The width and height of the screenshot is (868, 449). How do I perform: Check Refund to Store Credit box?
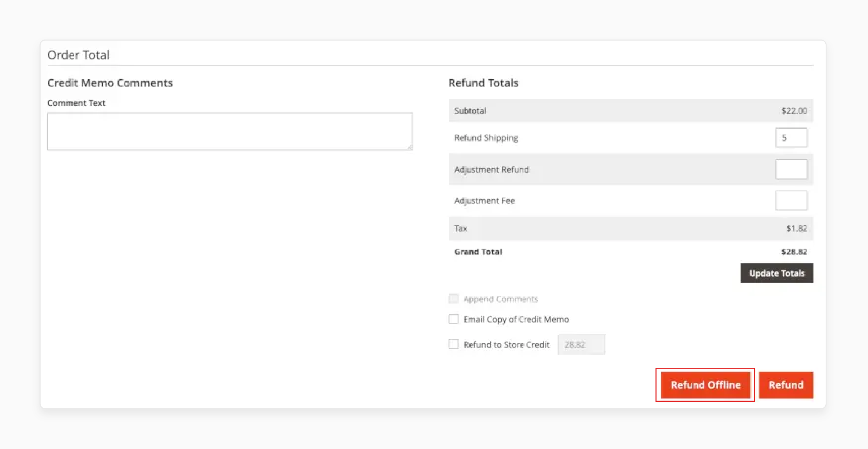(453, 344)
